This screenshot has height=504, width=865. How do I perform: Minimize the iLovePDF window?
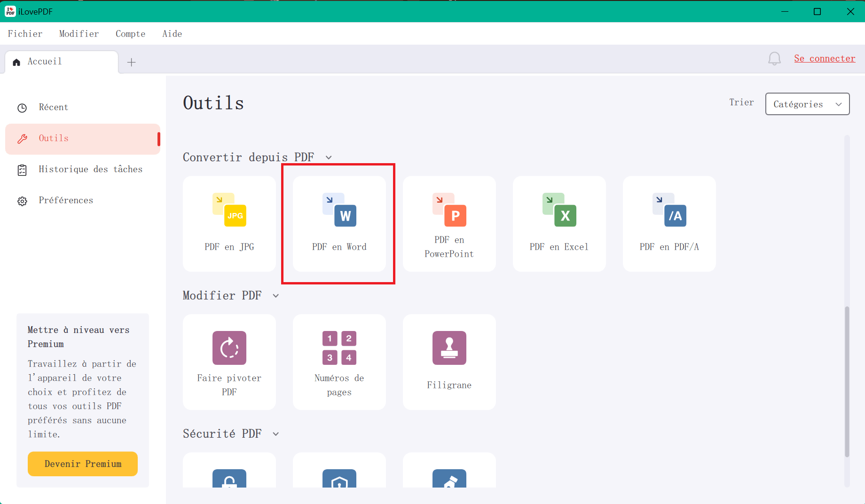pos(785,11)
